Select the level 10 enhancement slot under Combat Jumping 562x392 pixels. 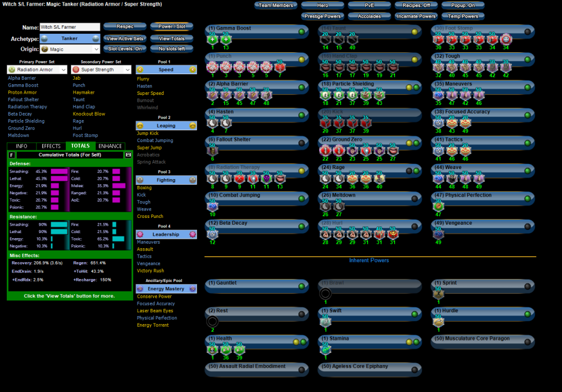[212, 206]
